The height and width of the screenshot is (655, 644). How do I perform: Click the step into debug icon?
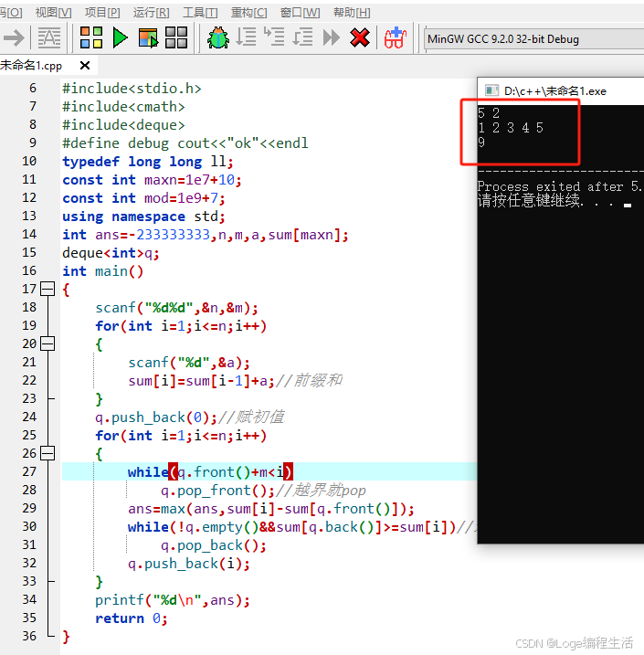point(274,37)
